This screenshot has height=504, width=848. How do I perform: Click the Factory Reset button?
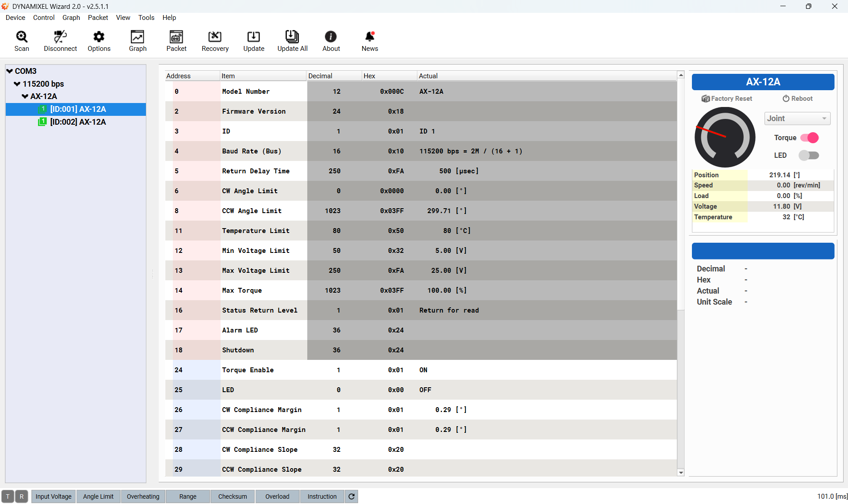(727, 99)
